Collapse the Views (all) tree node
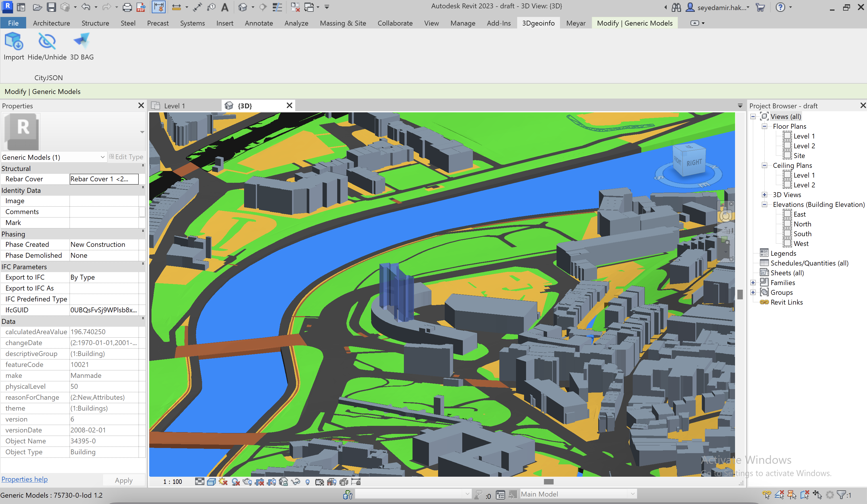867x504 pixels. click(753, 117)
